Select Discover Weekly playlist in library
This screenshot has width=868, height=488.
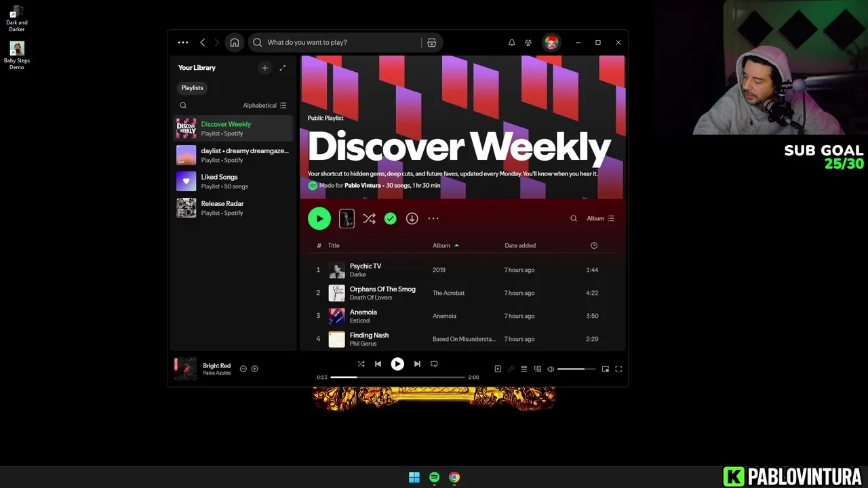coord(233,128)
